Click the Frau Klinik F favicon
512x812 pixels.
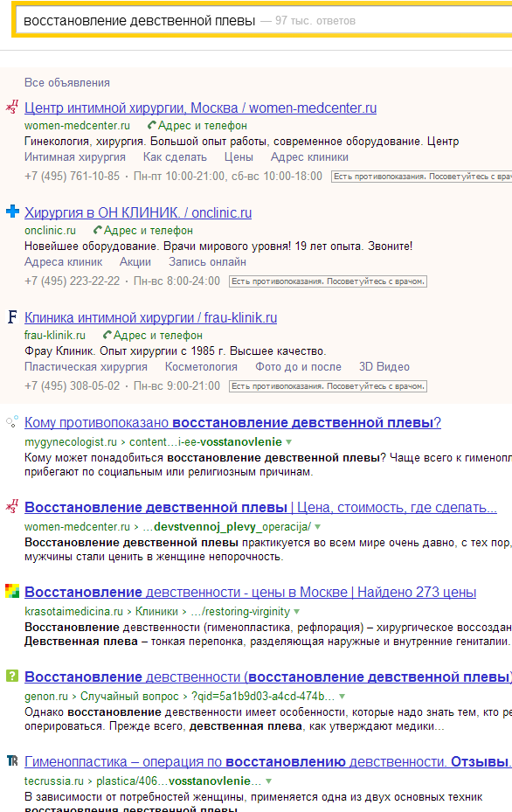click(x=12, y=316)
